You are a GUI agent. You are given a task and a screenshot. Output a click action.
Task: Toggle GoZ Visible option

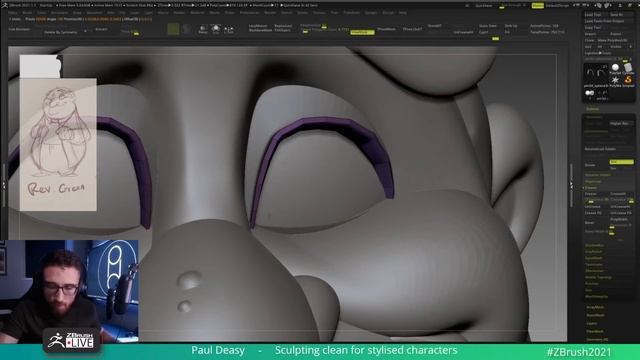click(x=616, y=47)
